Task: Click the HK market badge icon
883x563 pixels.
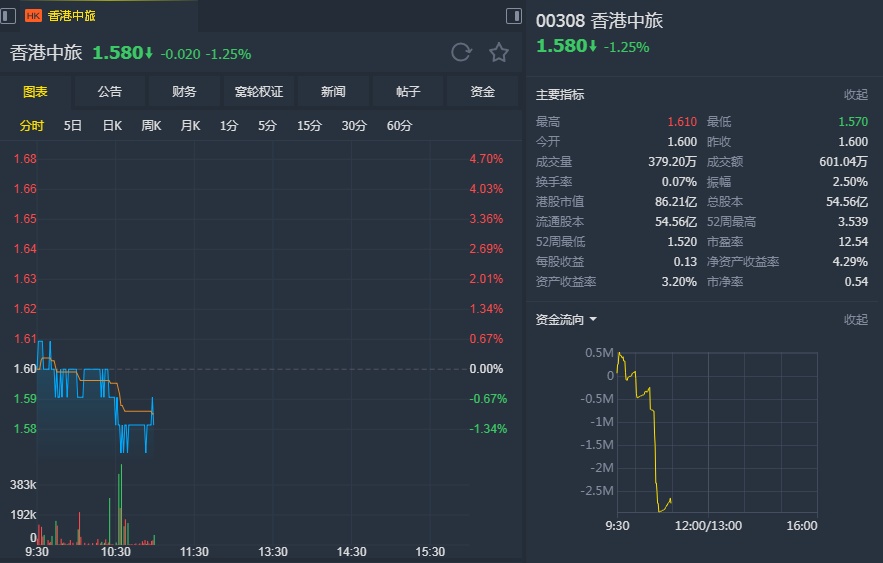Action: coord(33,16)
